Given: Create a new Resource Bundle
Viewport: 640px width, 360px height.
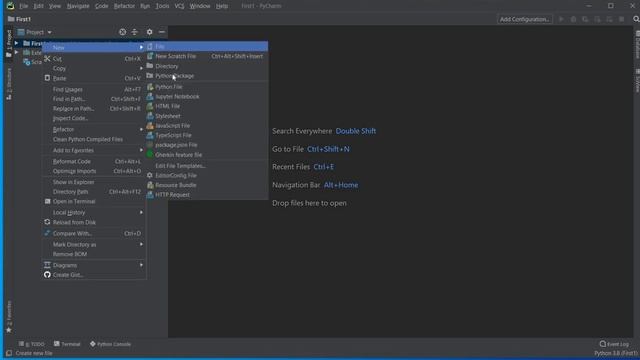Looking at the screenshot, I should pyautogui.click(x=207, y=185).
